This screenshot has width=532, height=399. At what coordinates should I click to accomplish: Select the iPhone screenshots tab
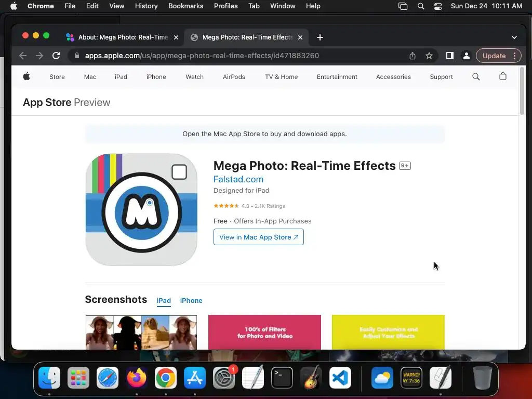(x=191, y=301)
